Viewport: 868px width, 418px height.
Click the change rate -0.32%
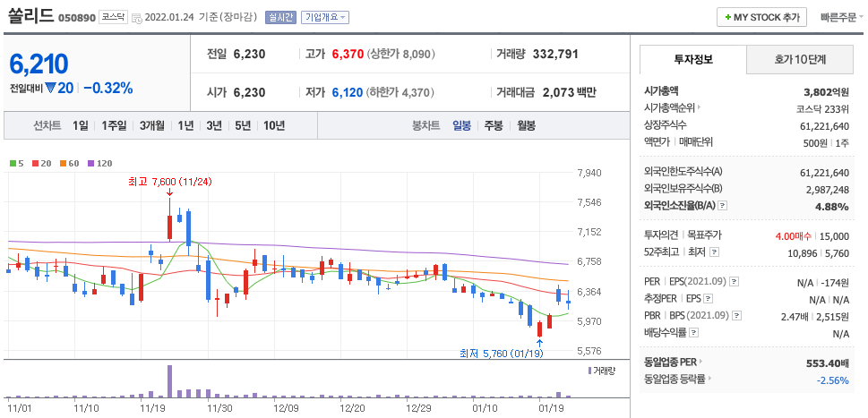tap(108, 88)
